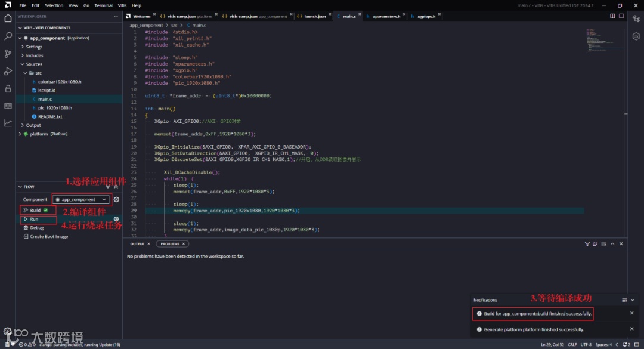Open the Component app_component dropdown
The height and width of the screenshot is (349, 644).
coord(81,199)
